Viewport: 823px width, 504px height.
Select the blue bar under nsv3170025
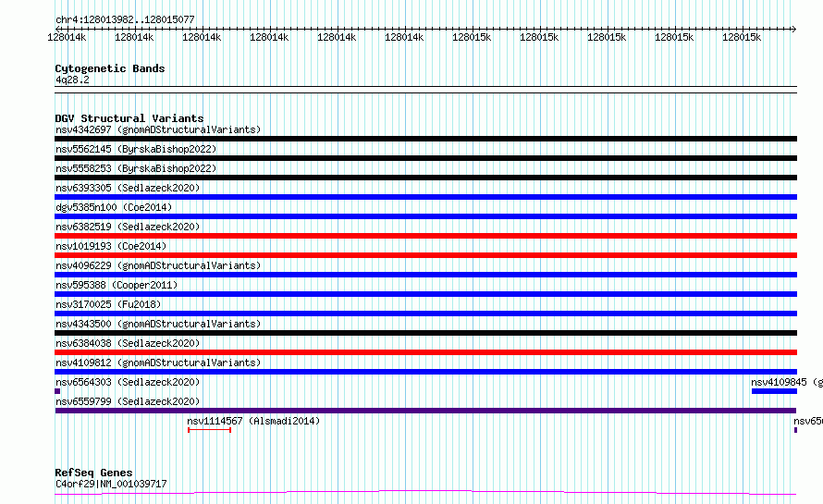tap(425, 313)
